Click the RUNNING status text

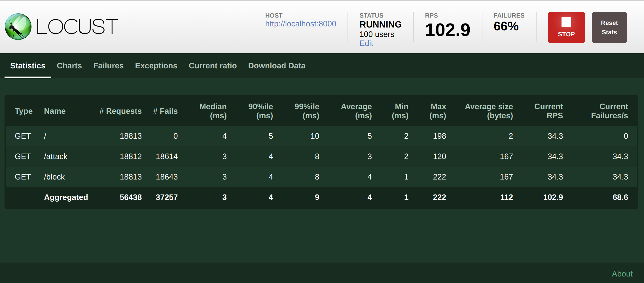[380, 25]
